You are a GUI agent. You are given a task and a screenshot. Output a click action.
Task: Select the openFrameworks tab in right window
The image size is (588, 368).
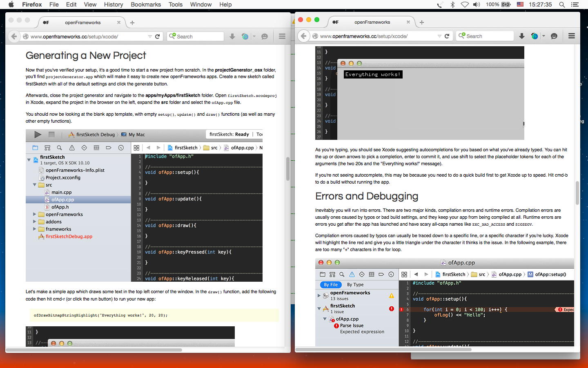[372, 22]
